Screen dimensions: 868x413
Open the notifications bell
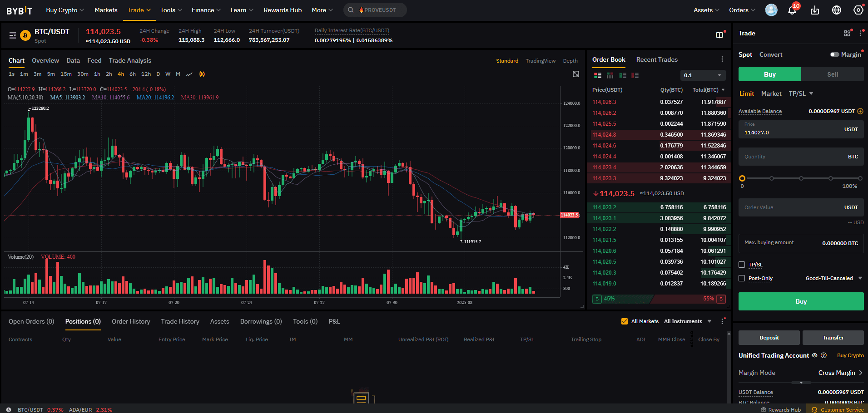(x=792, y=10)
